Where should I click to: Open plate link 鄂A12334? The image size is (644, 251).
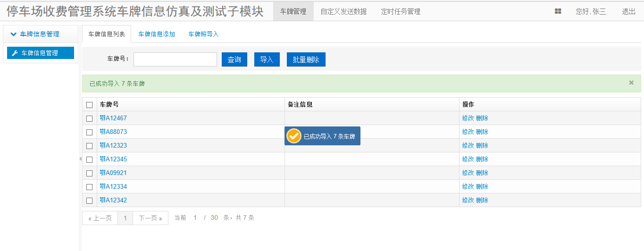pos(113,186)
